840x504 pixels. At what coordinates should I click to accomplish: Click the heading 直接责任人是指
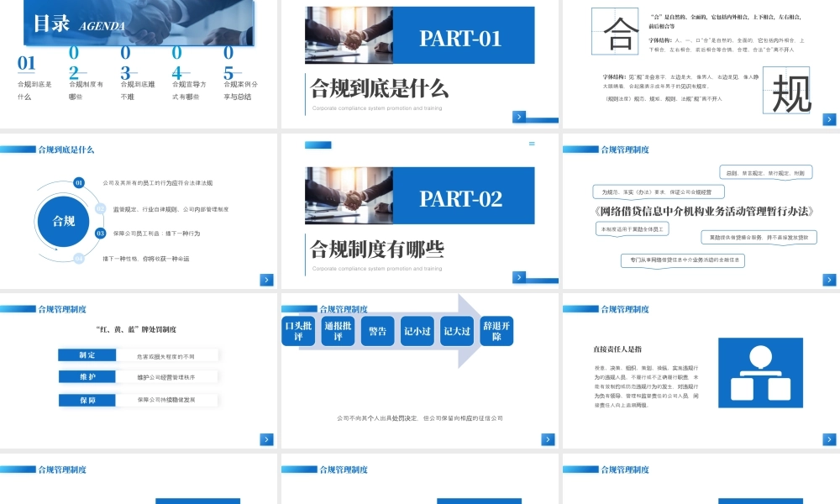(617, 349)
